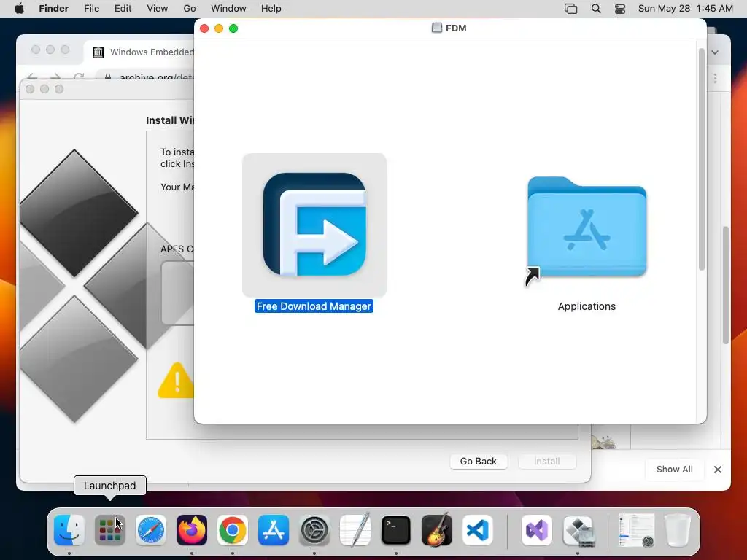Click Show All in browser downloads bar
The image size is (747, 560).
(674, 469)
